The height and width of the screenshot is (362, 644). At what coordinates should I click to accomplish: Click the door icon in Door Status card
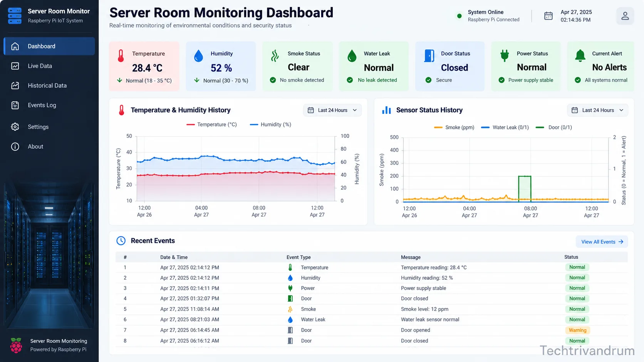click(x=429, y=56)
